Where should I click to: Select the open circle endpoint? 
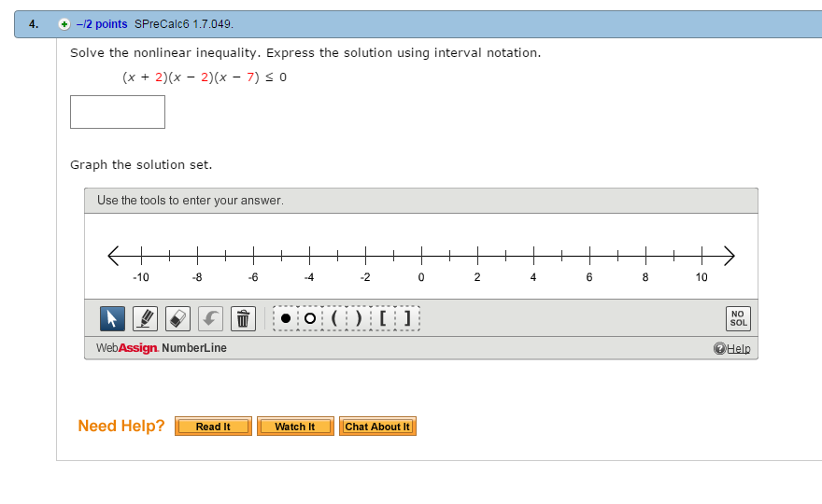click(310, 318)
